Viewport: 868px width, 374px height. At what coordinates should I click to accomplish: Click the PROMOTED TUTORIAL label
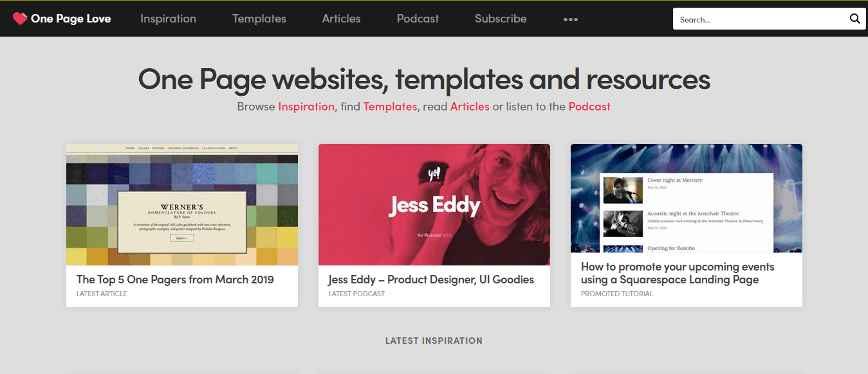coord(617,294)
